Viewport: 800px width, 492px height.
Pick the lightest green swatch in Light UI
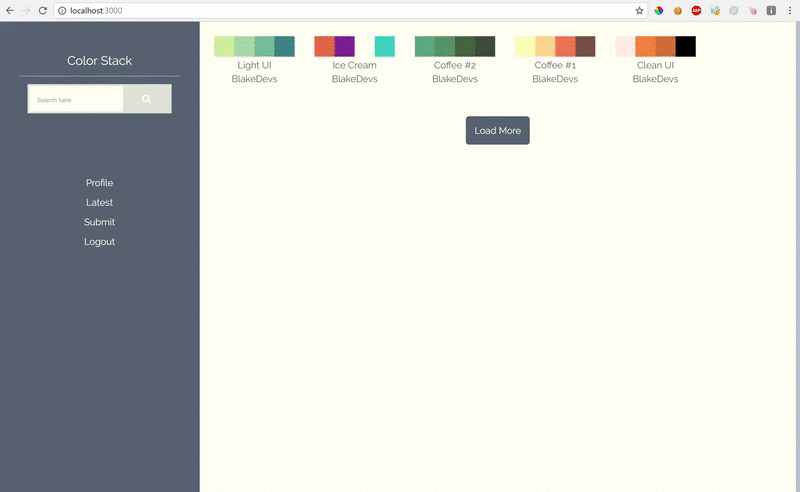224,46
